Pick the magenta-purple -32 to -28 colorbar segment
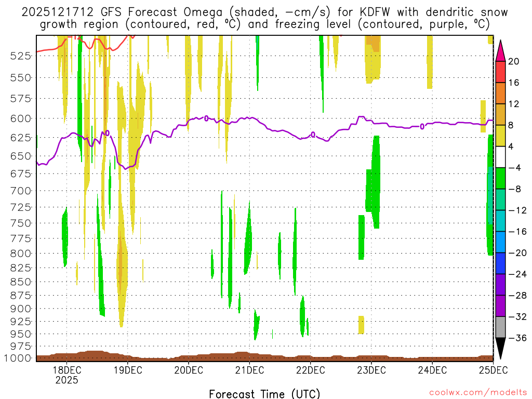Screen dimensions: 532x399 500,306
